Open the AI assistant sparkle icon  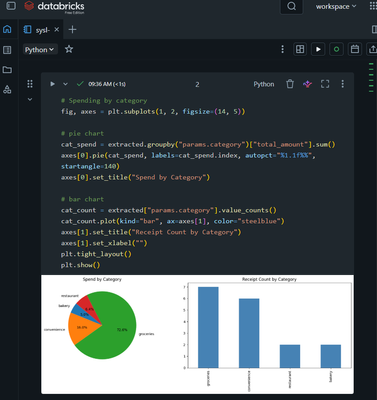(x=307, y=84)
